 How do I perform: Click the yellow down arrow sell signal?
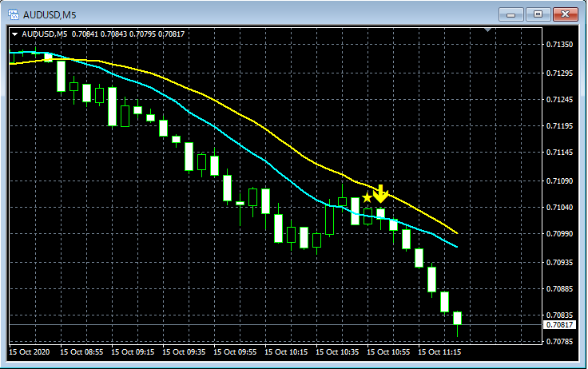pos(380,194)
